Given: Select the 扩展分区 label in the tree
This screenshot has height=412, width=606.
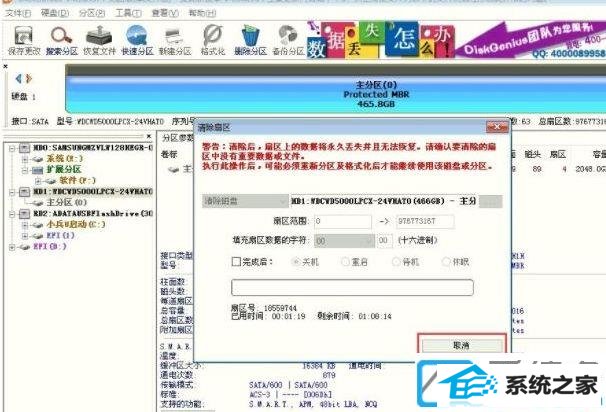Looking at the screenshot, I should 64,169.
